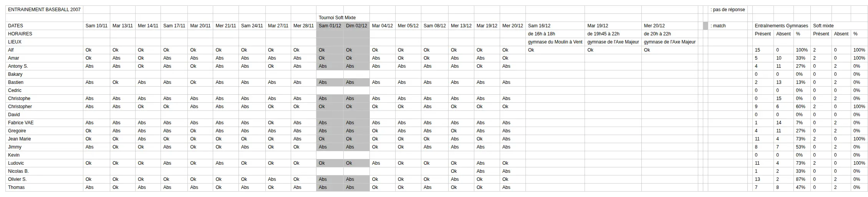Screen dimensions: 868x197
Task: Select the shaded Sam 01/12 header cell
Action: point(330,26)
